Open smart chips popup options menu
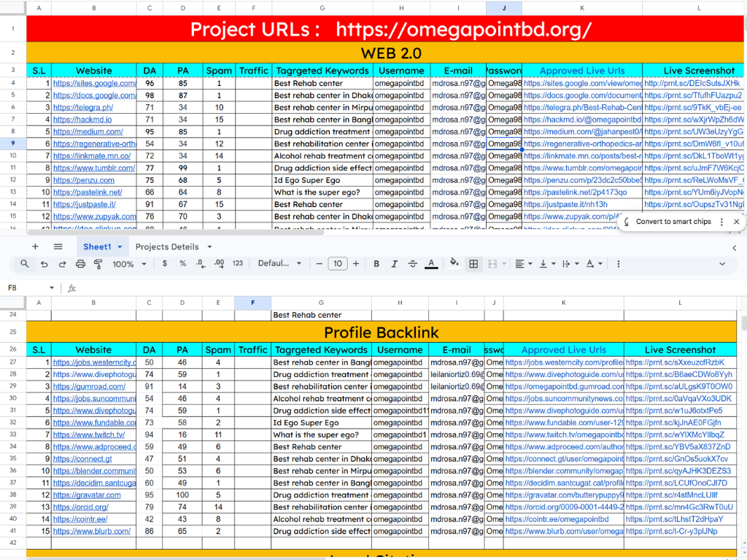The height and width of the screenshot is (560, 747). point(721,222)
